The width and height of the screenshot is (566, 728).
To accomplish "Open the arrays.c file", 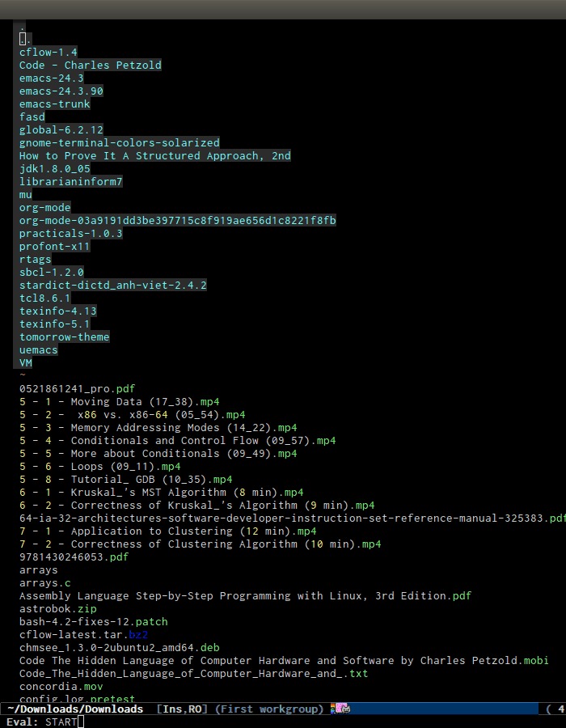I will [x=45, y=582].
